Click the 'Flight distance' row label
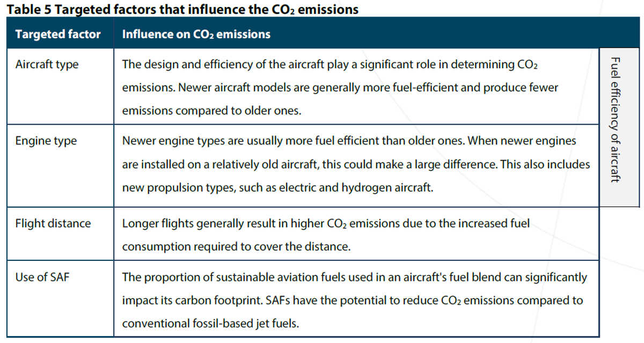 tap(53, 223)
